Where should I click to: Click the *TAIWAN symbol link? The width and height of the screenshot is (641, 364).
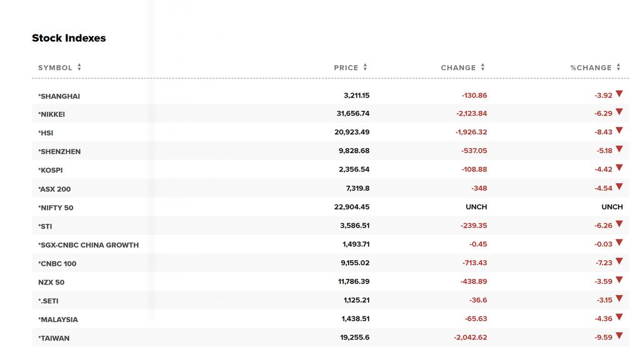click(x=54, y=338)
